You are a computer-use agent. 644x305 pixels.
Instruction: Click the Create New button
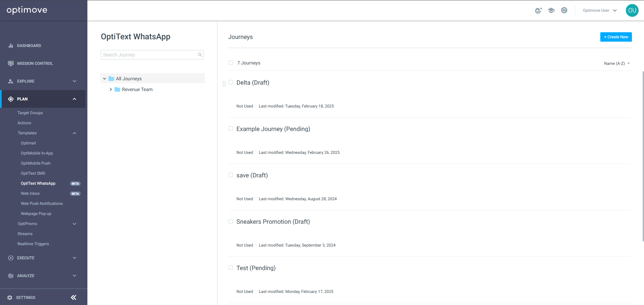[x=616, y=37]
